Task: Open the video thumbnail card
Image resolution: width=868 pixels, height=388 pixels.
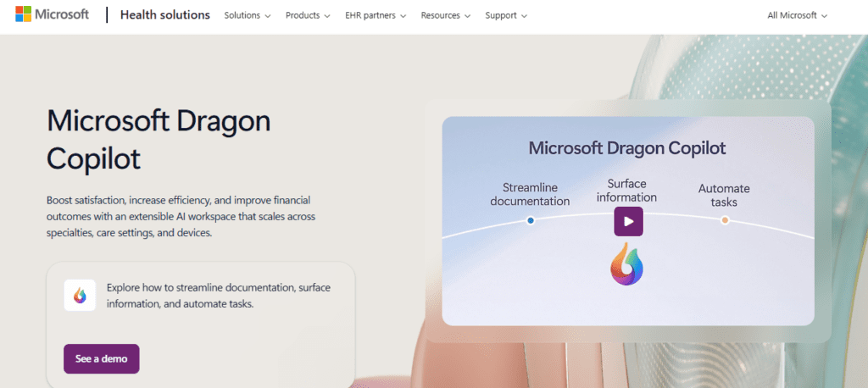Action: (628, 221)
